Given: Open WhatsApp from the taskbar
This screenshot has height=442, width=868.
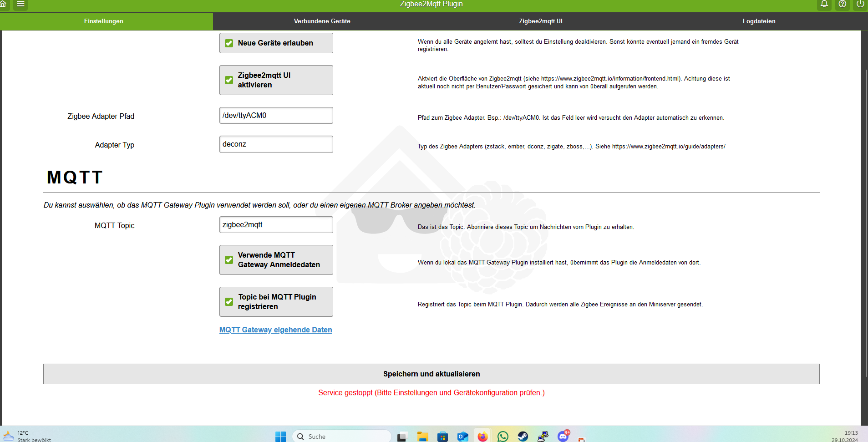Looking at the screenshot, I should pyautogui.click(x=503, y=437).
